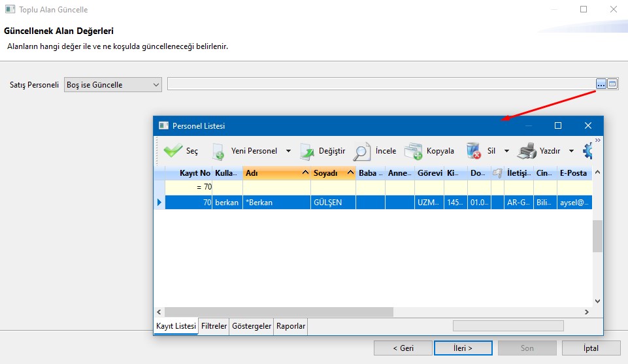The width and height of the screenshot is (628, 364).
Task: Click the Değiştir edit icon
Action: click(307, 151)
